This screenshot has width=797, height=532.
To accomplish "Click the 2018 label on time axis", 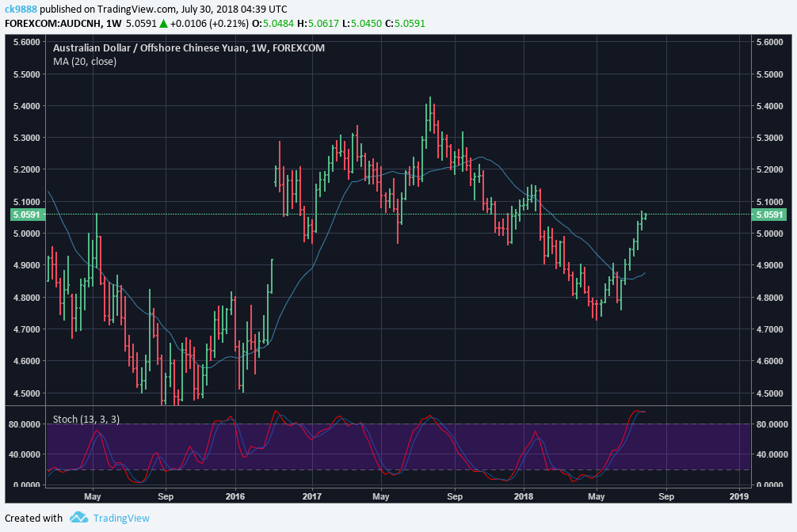I will 524,496.
